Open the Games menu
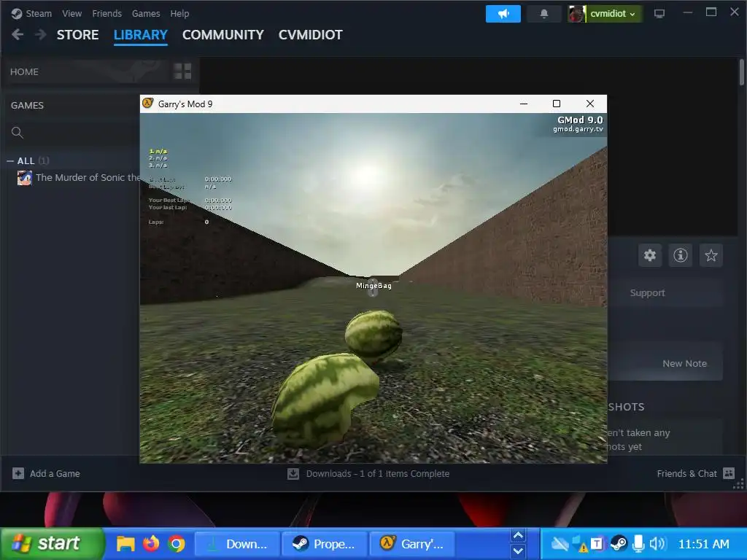 pos(146,13)
